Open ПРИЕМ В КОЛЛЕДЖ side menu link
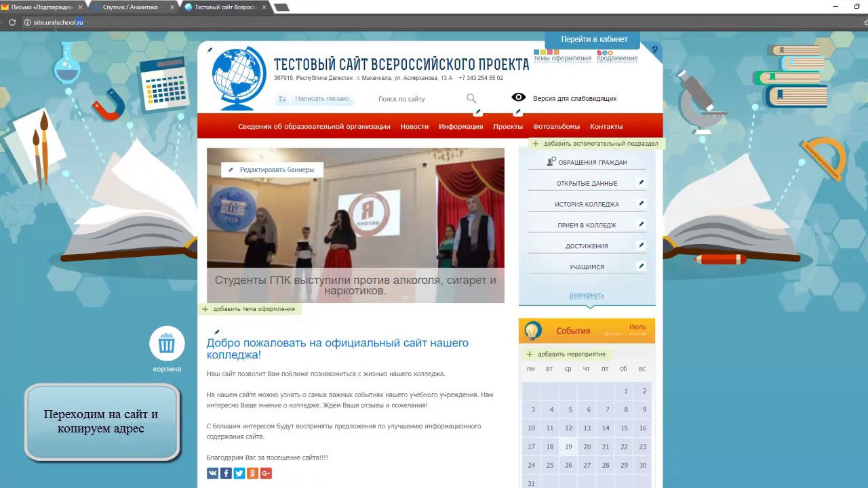The width and height of the screenshot is (868, 488). (x=587, y=225)
